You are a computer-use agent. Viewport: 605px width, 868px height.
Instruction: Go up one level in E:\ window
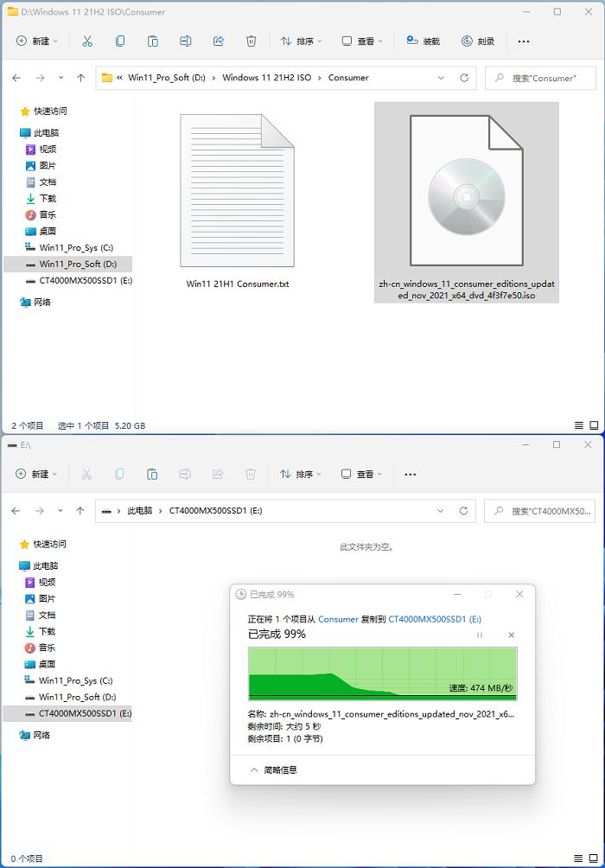(x=80, y=511)
